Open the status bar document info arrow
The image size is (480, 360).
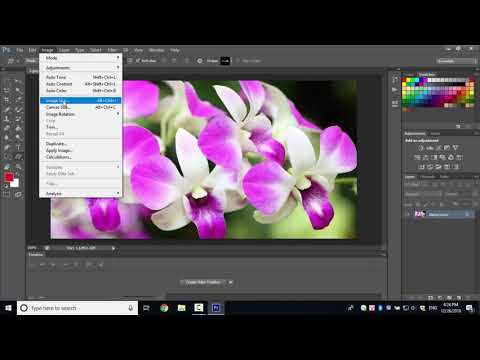[113, 248]
